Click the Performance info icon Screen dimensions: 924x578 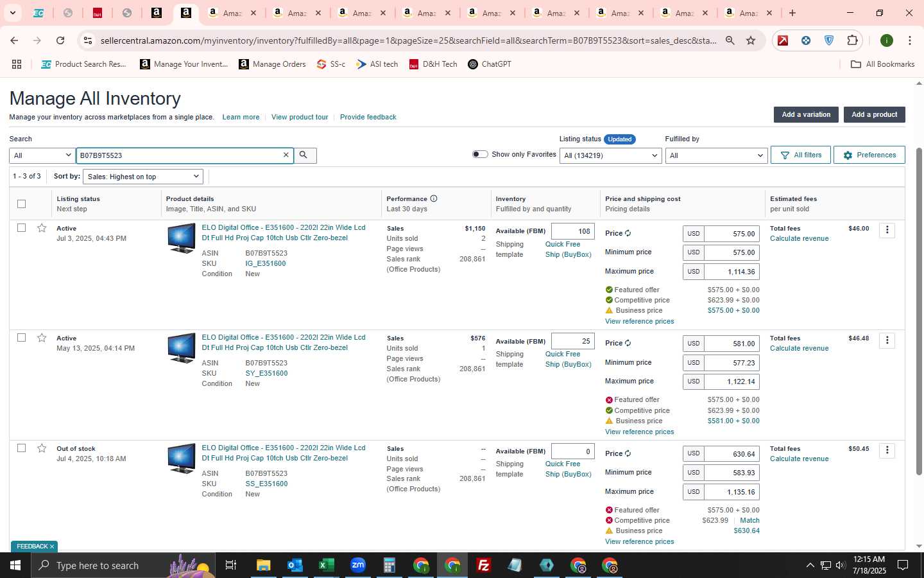[x=434, y=198]
